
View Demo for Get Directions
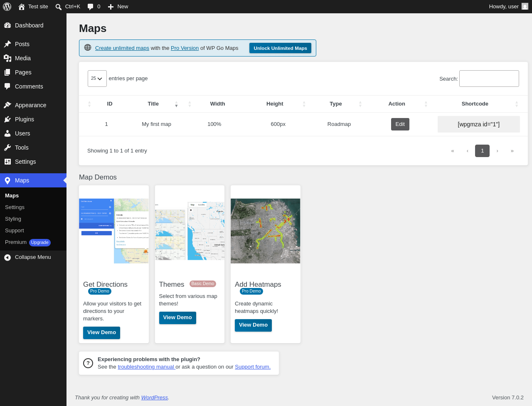(101, 332)
